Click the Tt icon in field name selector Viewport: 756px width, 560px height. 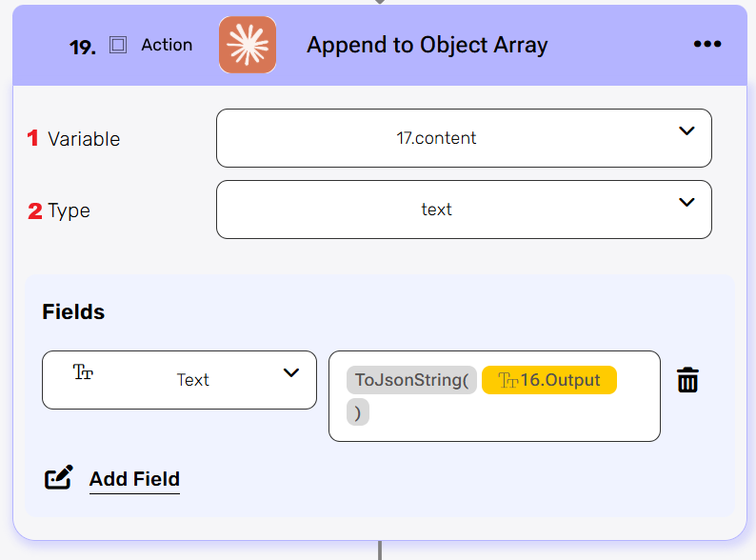tap(83, 372)
